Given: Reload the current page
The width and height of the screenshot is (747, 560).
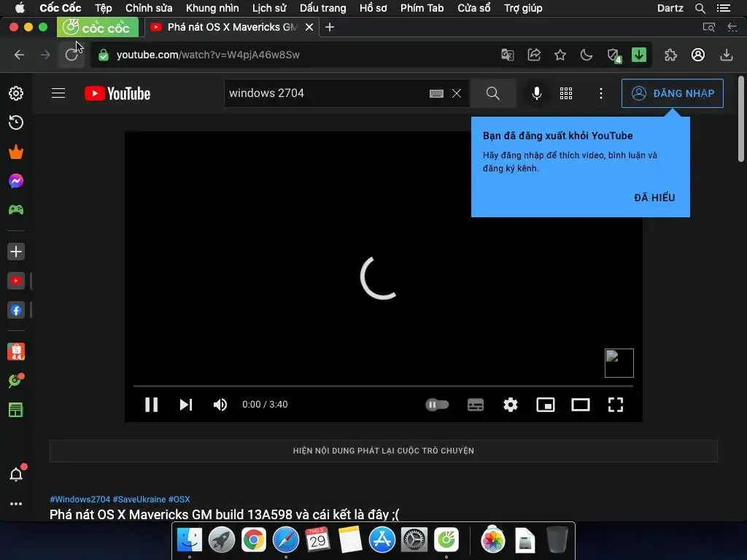Looking at the screenshot, I should 71,55.
